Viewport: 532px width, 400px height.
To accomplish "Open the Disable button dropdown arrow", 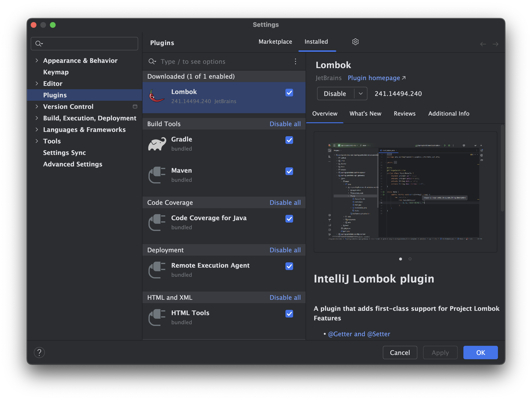I will coord(361,94).
